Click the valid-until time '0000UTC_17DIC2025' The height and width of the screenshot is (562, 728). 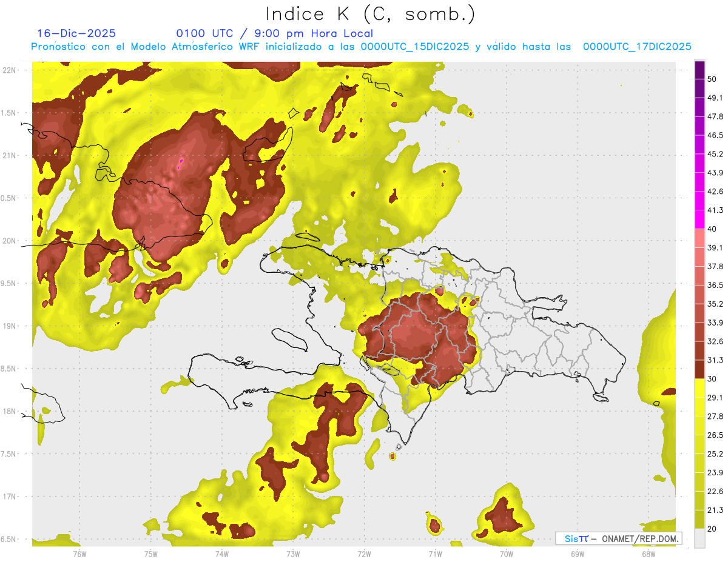click(637, 47)
